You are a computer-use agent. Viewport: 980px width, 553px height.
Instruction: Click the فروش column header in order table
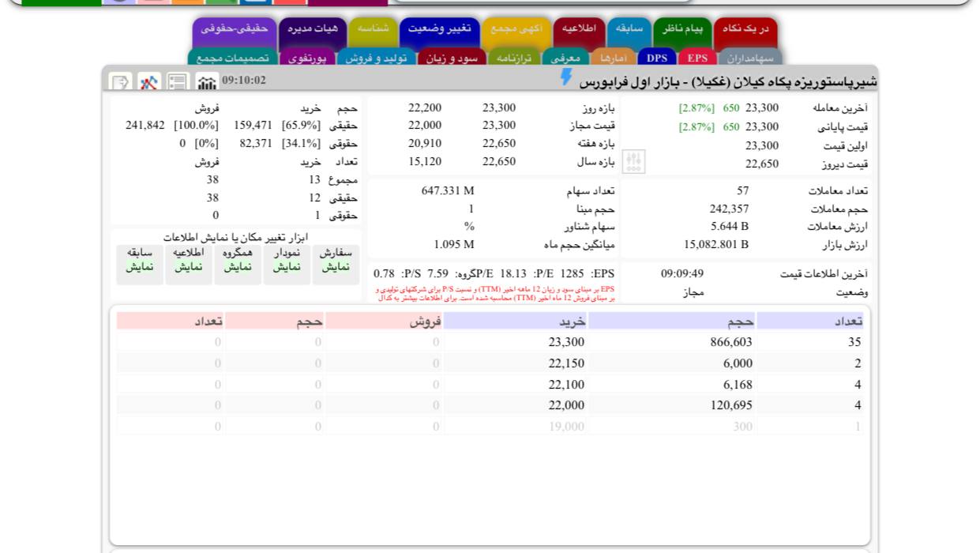[x=384, y=321]
